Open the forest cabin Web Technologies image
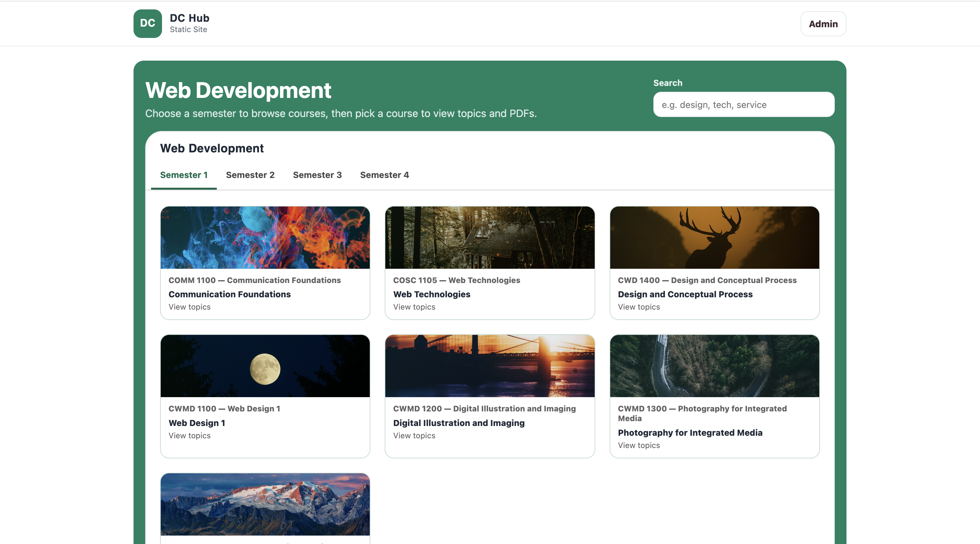The width and height of the screenshot is (980, 544). pos(490,238)
